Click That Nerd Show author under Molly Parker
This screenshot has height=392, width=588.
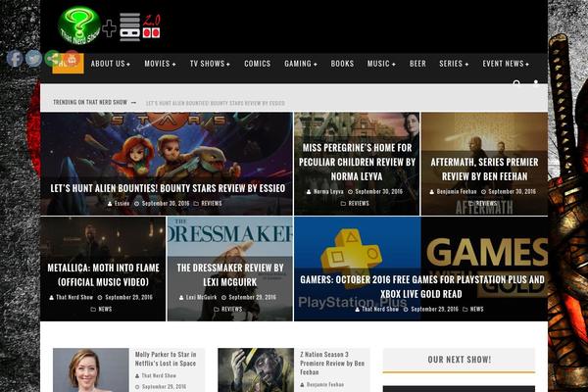click(159, 376)
